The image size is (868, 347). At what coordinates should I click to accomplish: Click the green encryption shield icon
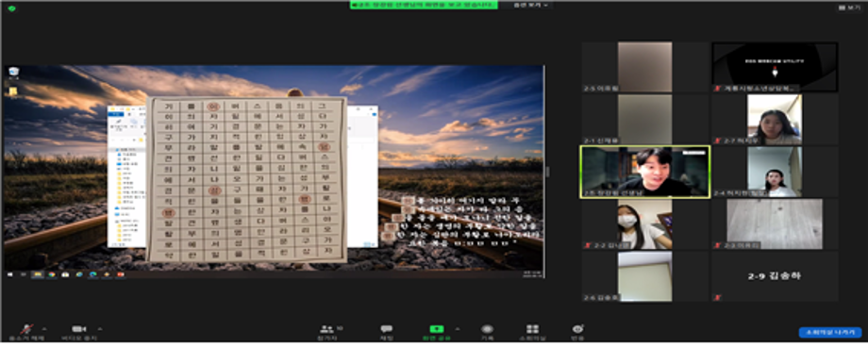(12, 8)
